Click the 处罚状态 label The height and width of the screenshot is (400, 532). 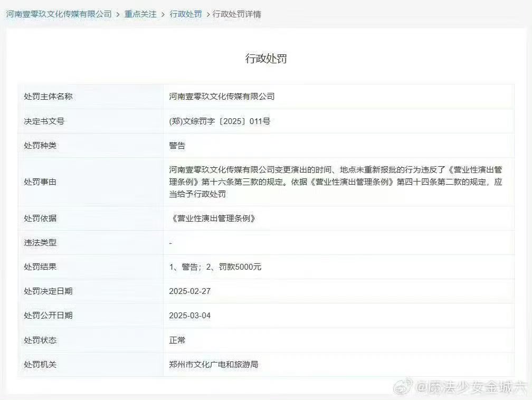(40, 340)
